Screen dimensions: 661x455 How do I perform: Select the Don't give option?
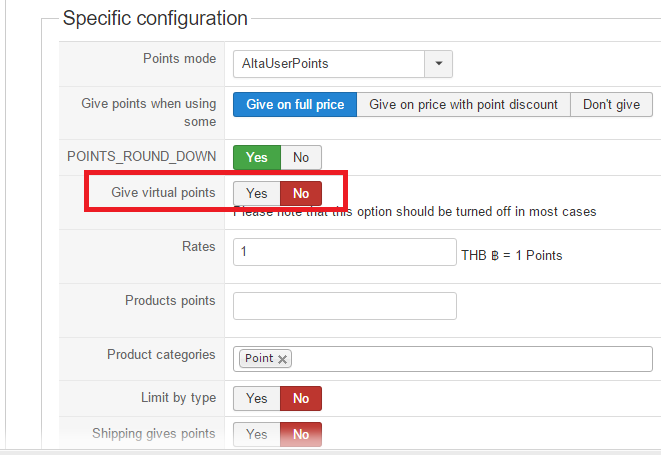611,104
